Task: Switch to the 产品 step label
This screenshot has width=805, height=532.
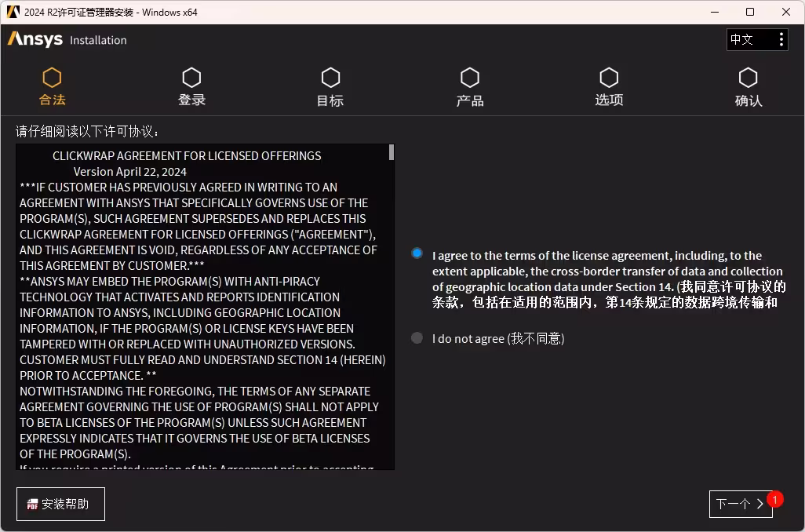Action: (x=470, y=100)
